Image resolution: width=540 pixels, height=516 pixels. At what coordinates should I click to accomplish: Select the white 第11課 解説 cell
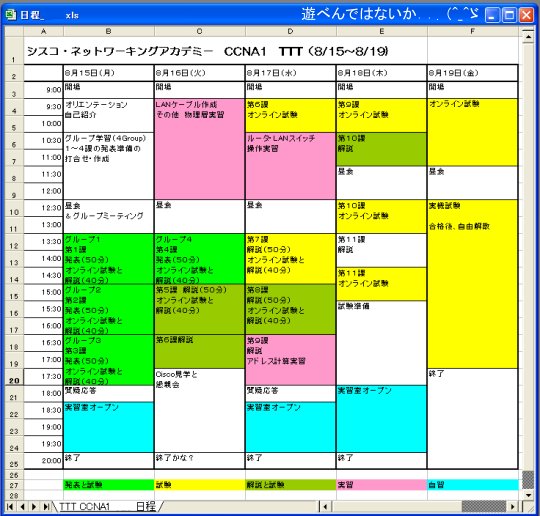pos(382,250)
